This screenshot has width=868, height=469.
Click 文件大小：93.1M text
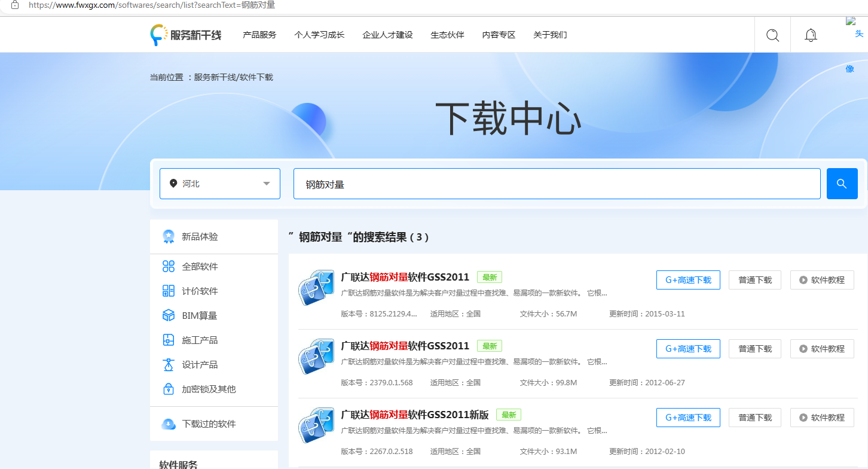pyautogui.click(x=548, y=452)
